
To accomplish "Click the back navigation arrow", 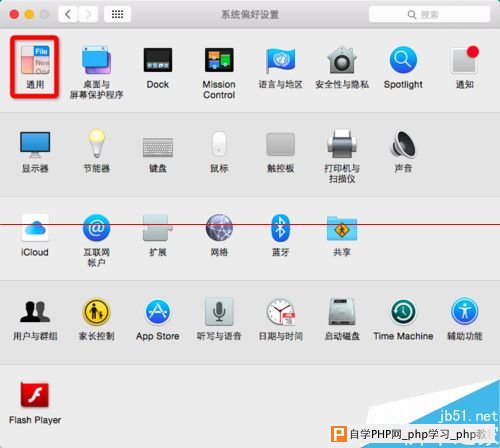I will click(68, 14).
